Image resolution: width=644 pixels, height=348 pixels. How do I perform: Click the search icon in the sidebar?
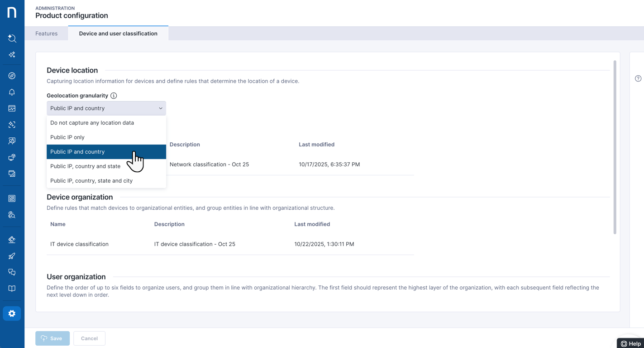point(12,39)
